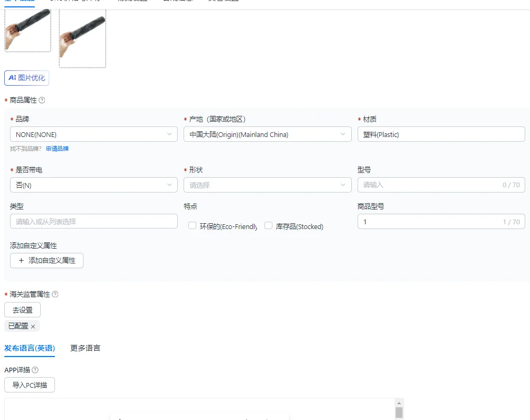The width and height of the screenshot is (530, 420).
Task: Open the 是否带电 否(N) dropdown
Action: coord(94,185)
